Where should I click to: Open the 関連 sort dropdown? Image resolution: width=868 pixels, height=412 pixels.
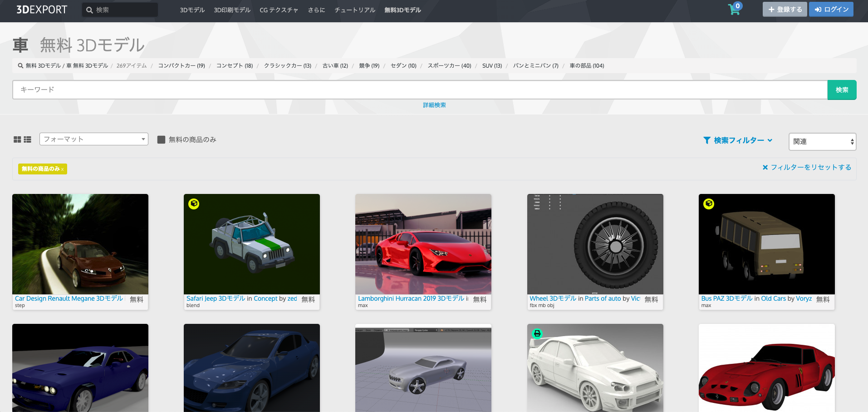coord(822,142)
